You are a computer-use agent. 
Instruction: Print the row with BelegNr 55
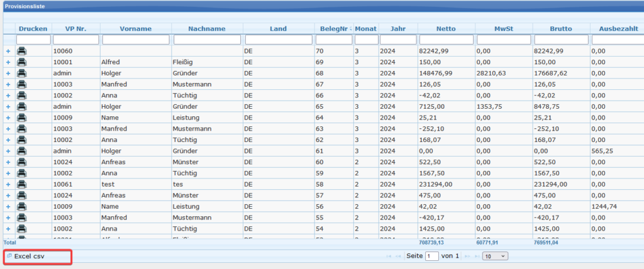(x=21, y=217)
